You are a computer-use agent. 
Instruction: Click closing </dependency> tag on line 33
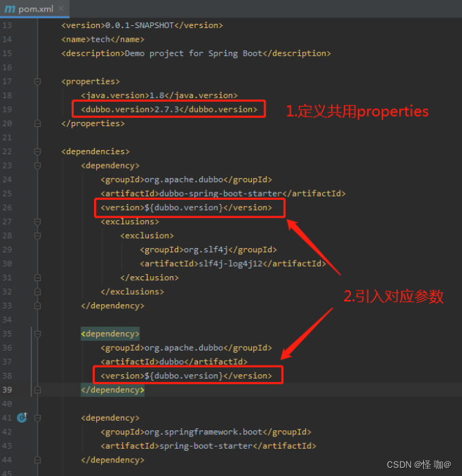(x=113, y=306)
